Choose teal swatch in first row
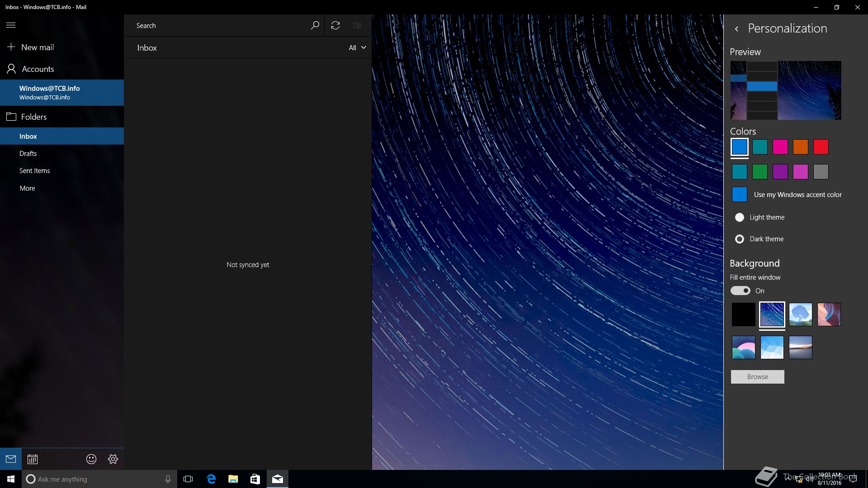Viewport: 868px width, 488px height. pos(760,147)
